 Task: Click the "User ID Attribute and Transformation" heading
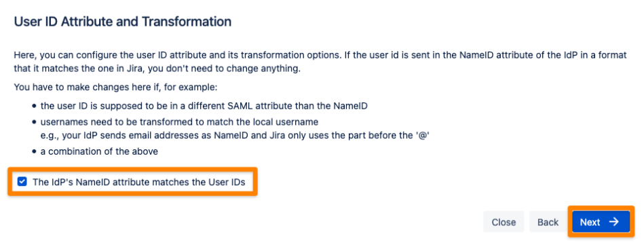[x=123, y=22]
